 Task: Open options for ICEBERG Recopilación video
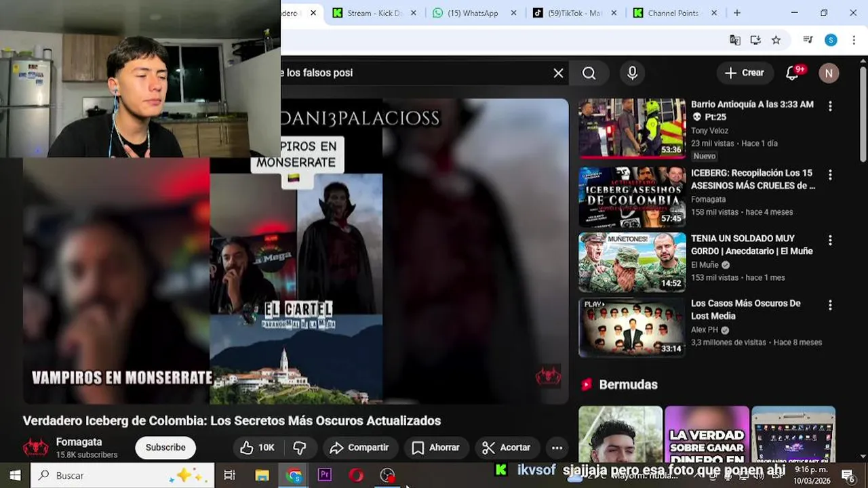pyautogui.click(x=830, y=175)
